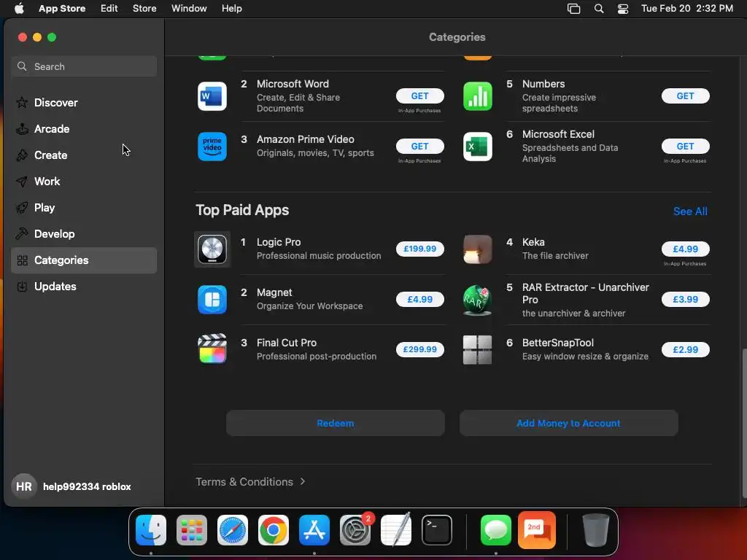Get Amazon Prime Video
Screen dimensions: 747x560
(x=419, y=146)
